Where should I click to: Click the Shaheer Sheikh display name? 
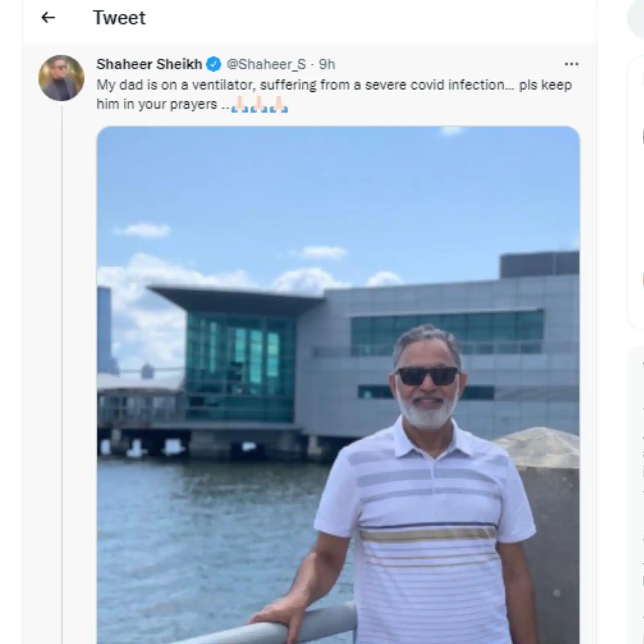(x=149, y=64)
